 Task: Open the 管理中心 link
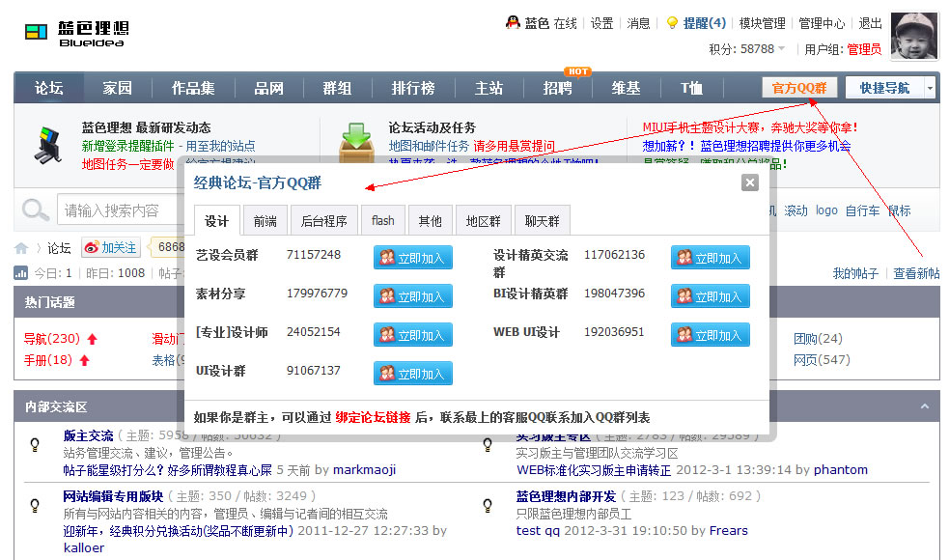[822, 23]
